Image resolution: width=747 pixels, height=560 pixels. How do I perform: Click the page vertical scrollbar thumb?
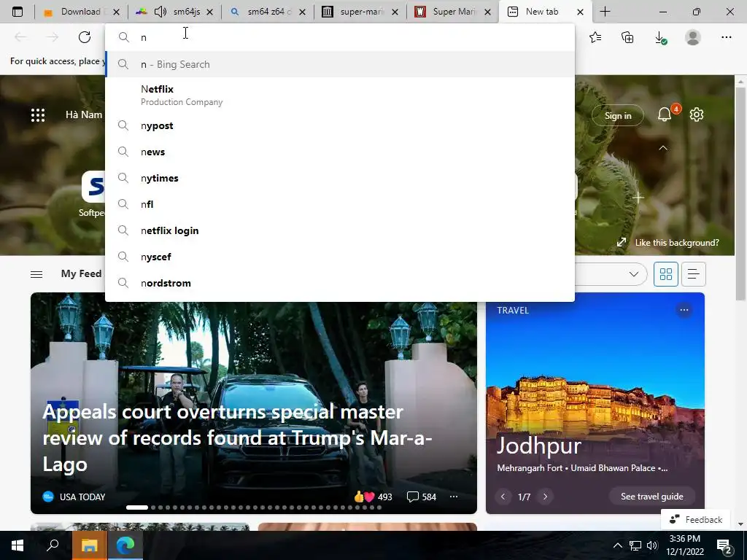740,194
